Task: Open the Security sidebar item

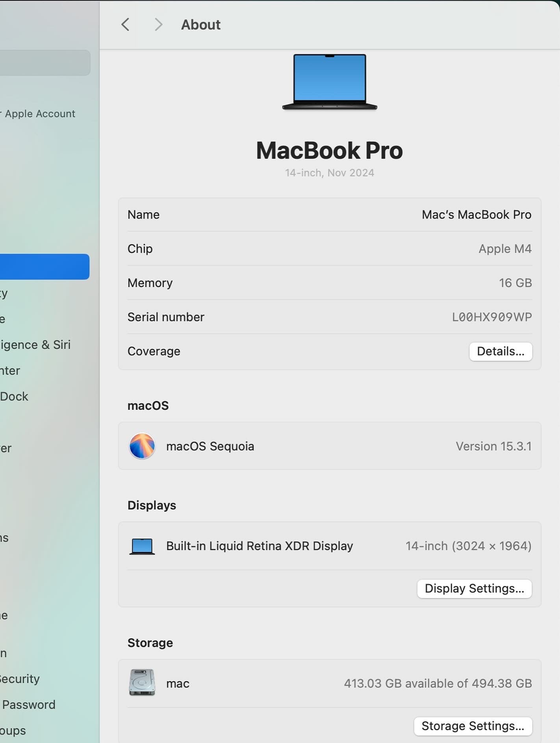Action: [20, 679]
